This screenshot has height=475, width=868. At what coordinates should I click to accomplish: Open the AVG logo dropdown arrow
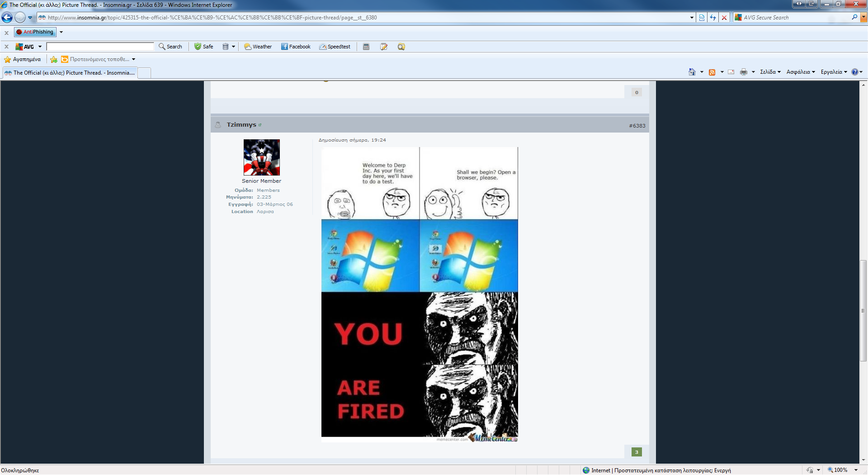40,47
